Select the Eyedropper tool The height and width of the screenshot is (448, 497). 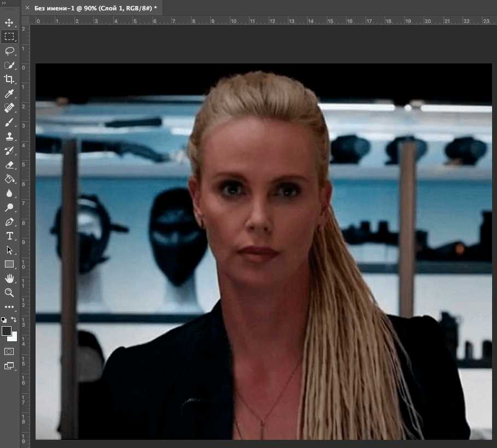pos(9,94)
